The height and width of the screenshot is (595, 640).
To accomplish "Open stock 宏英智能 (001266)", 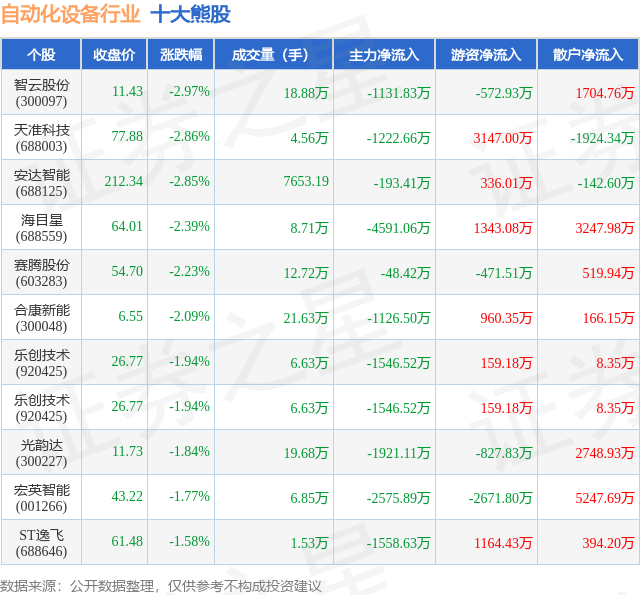I will click(x=41, y=498).
